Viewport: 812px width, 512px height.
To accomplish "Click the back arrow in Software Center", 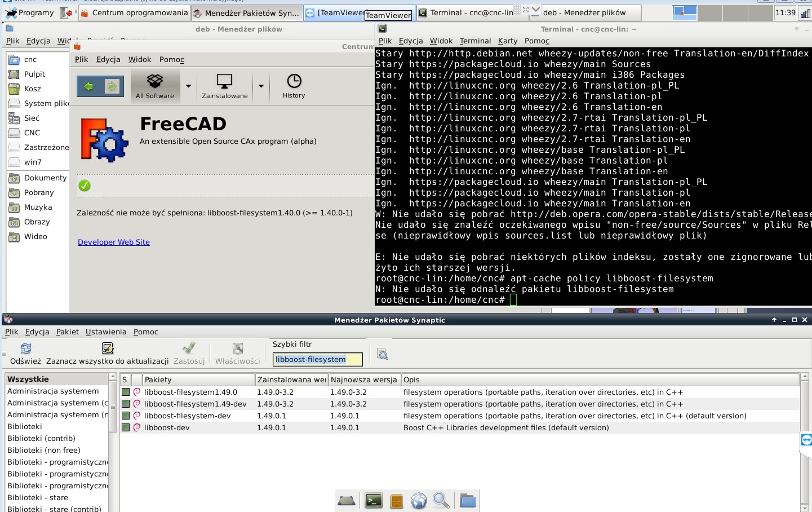I will click(x=88, y=86).
